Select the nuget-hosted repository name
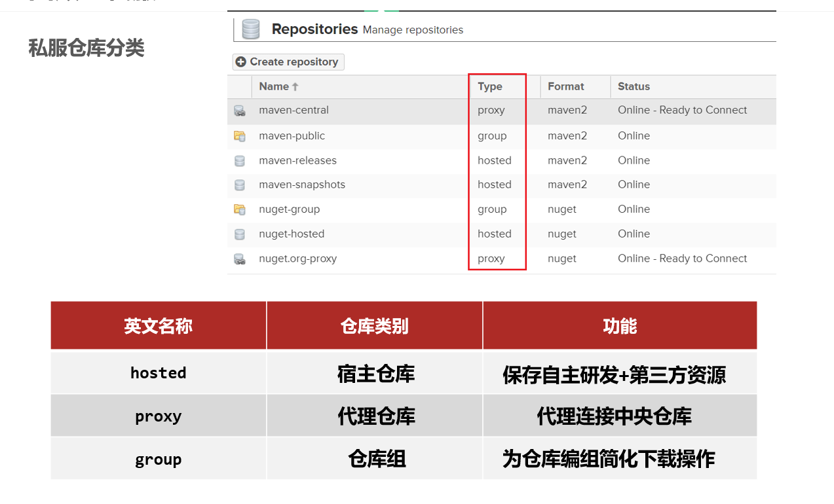Viewport: 834px width, 504px height. click(x=292, y=234)
